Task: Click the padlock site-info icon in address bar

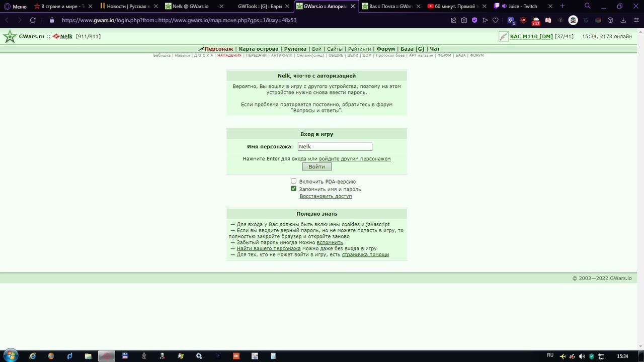Action: 52,20
